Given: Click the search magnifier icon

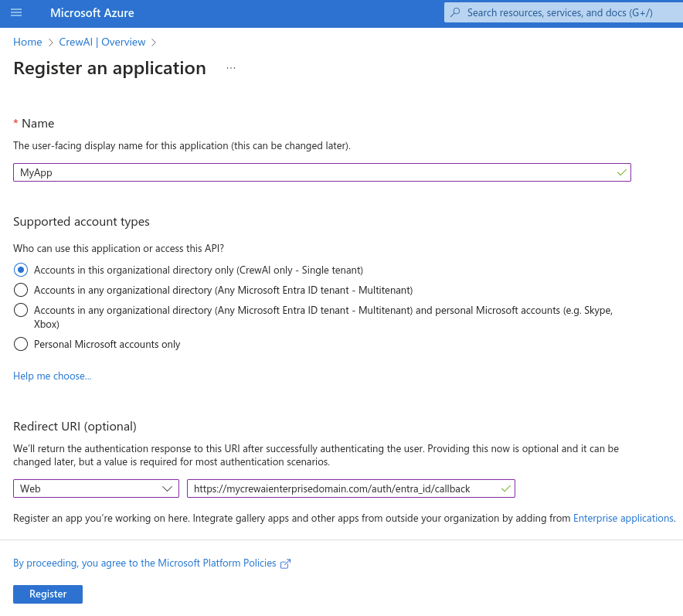Looking at the screenshot, I should 455,12.
